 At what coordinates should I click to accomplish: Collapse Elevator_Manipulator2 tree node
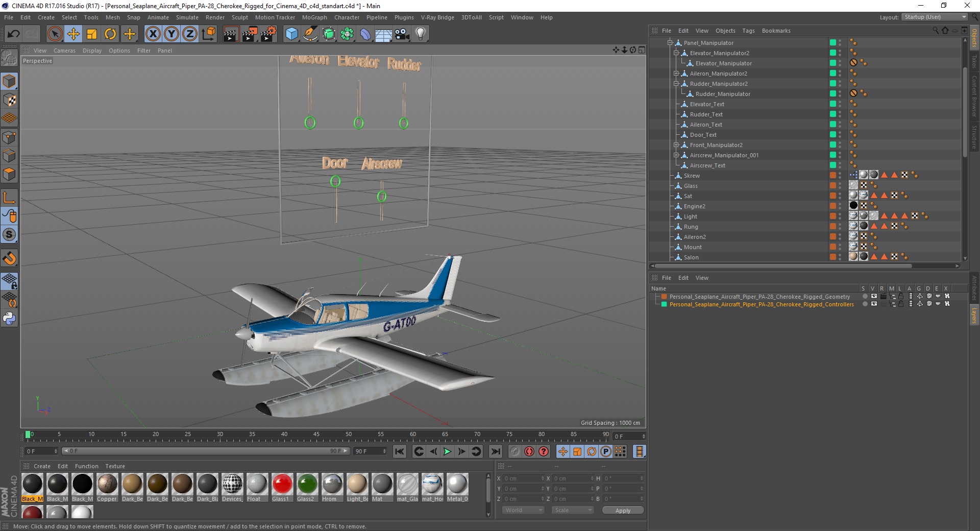(676, 53)
